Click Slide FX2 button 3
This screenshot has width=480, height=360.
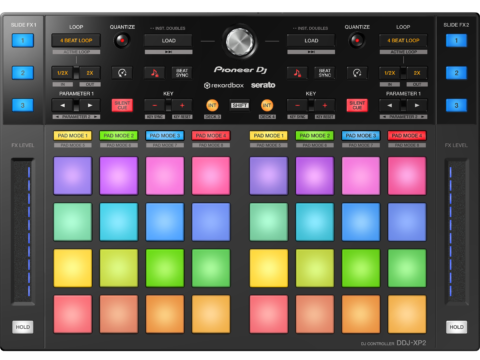pyautogui.click(x=456, y=105)
